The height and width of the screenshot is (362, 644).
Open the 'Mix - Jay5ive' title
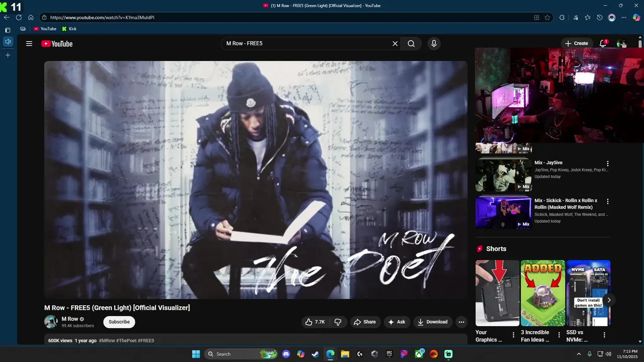tap(548, 163)
